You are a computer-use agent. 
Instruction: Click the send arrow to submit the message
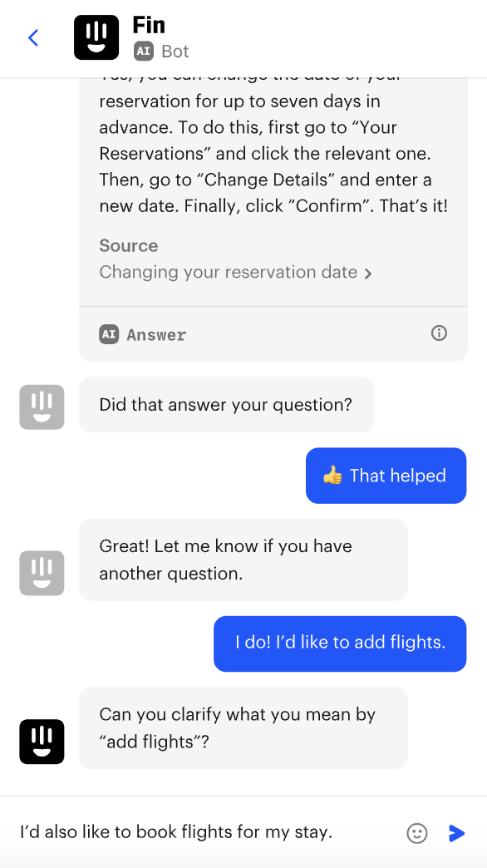(457, 833)
